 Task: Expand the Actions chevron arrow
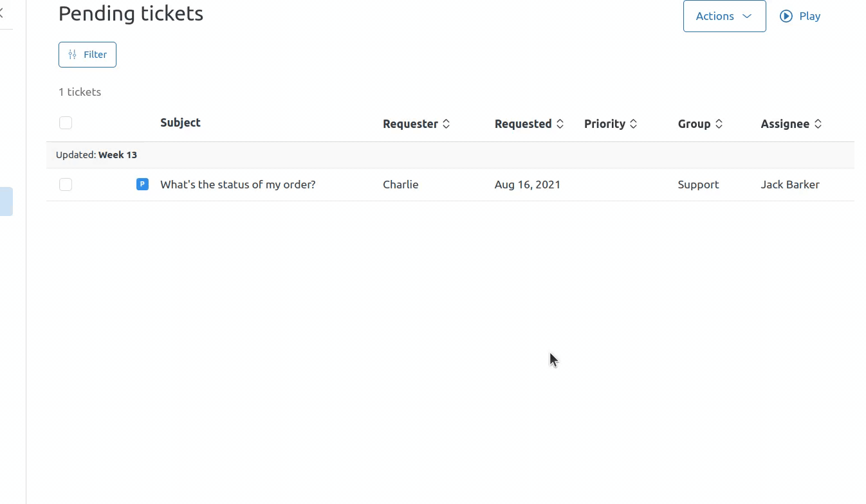tap(747, 16)
